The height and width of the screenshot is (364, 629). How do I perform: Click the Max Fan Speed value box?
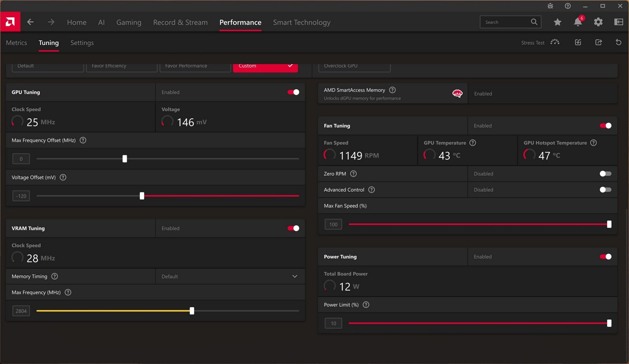333,224
